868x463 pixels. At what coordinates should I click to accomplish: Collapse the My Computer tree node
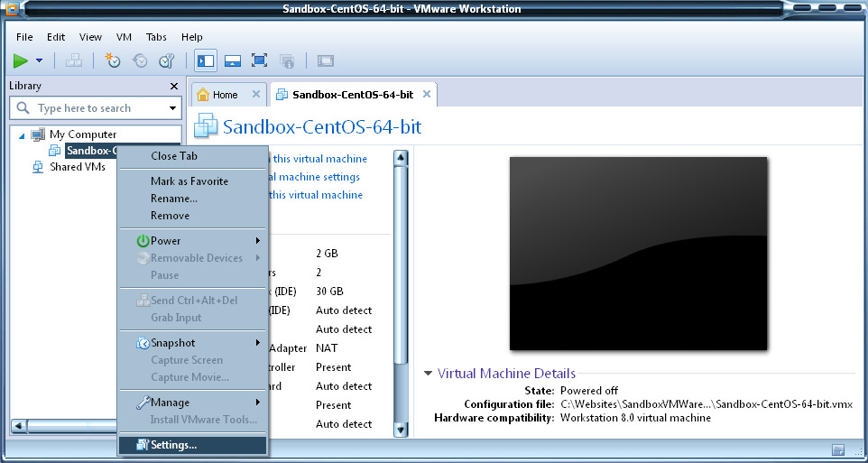[x=22, y=135]
